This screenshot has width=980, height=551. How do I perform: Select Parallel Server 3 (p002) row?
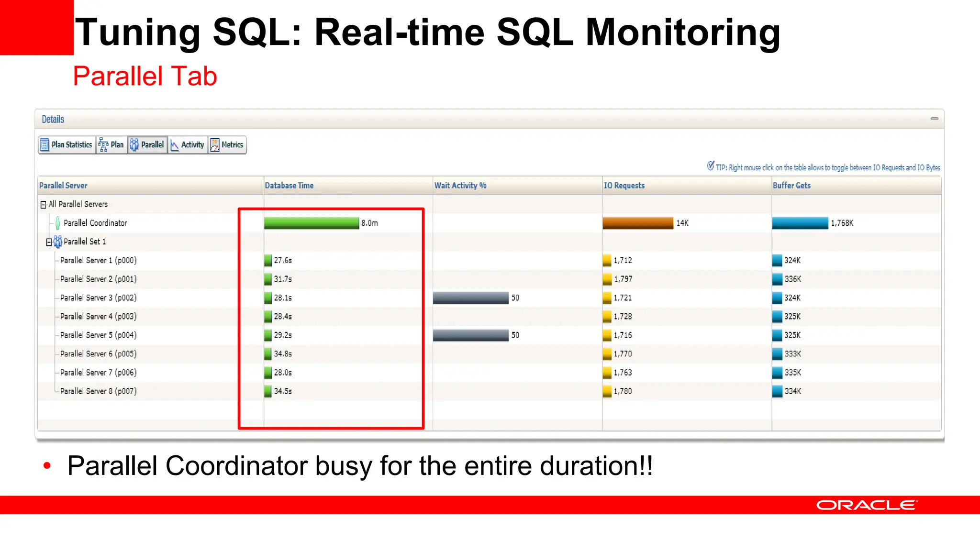(99, 298)
